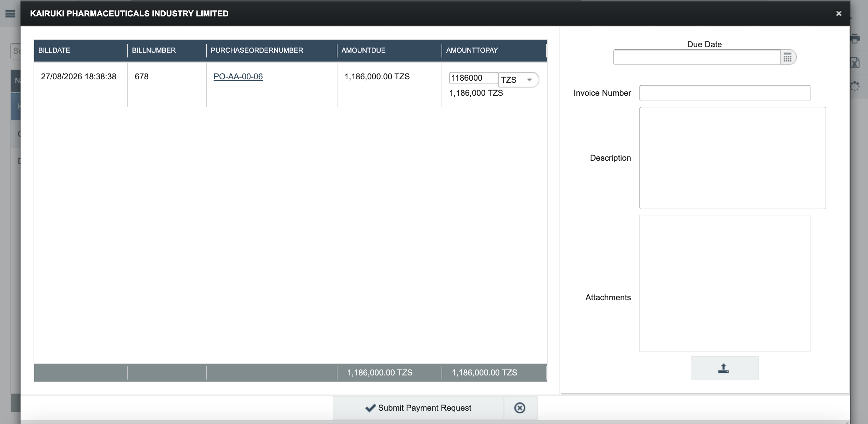
Task: Close the Kairuki Pharmaceuticals dialog
Action: 839,13
